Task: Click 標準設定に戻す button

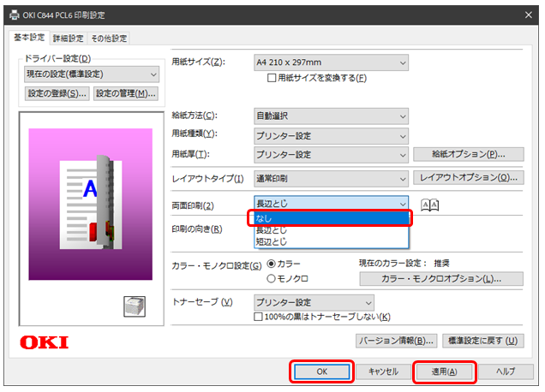Action: (x=482, y=341)
